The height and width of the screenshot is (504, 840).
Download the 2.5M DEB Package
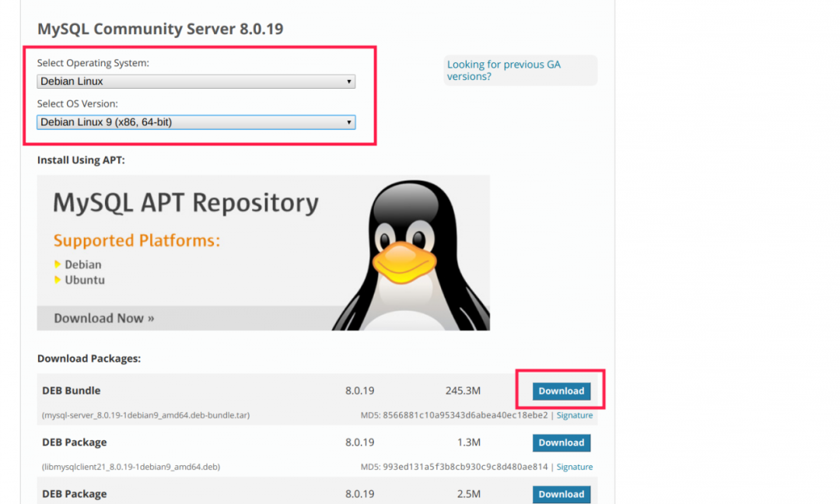click(562, 495)
